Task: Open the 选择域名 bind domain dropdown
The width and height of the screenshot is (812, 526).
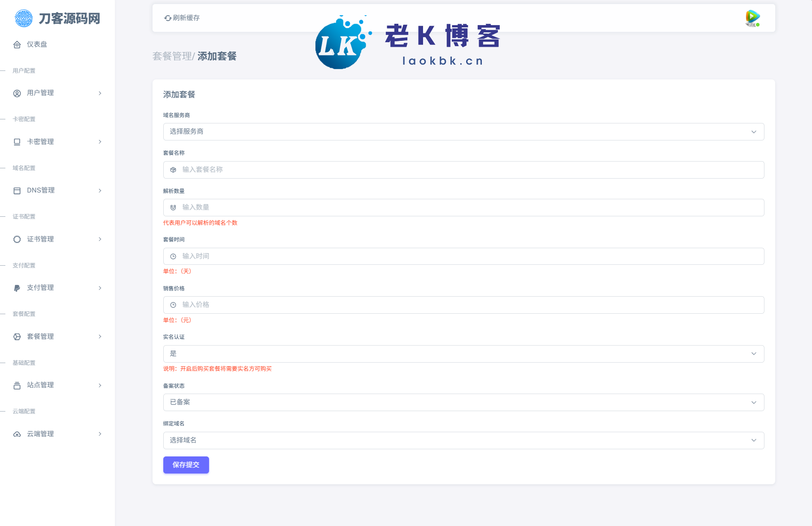Action: pos(463,440)
